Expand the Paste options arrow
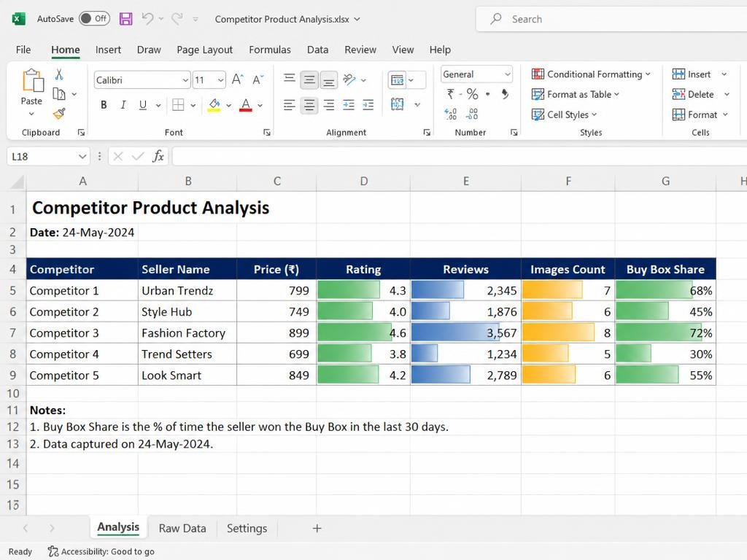Screen dimensions: 747x560 click(31, 114)
